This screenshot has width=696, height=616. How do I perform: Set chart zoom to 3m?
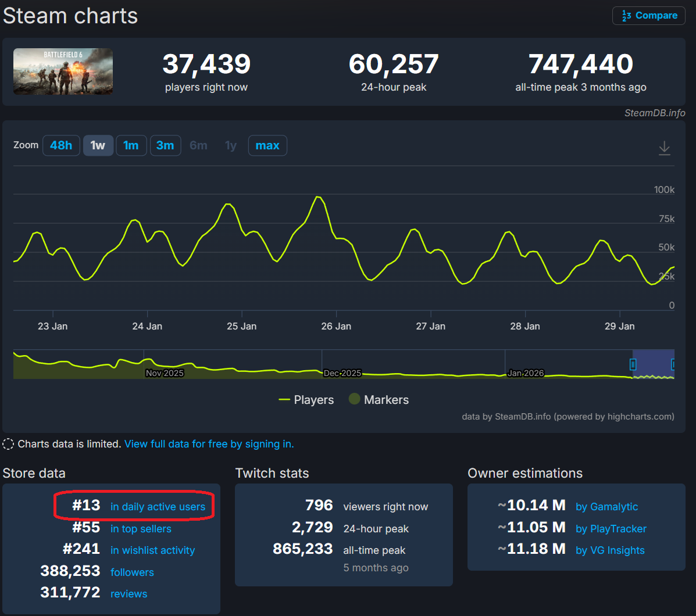coord(165,145)
